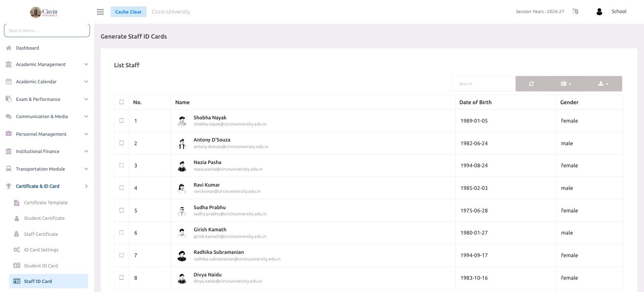Click the Staff Certificate icon
This screenshot has height=292, width=644.
[16, 234]
